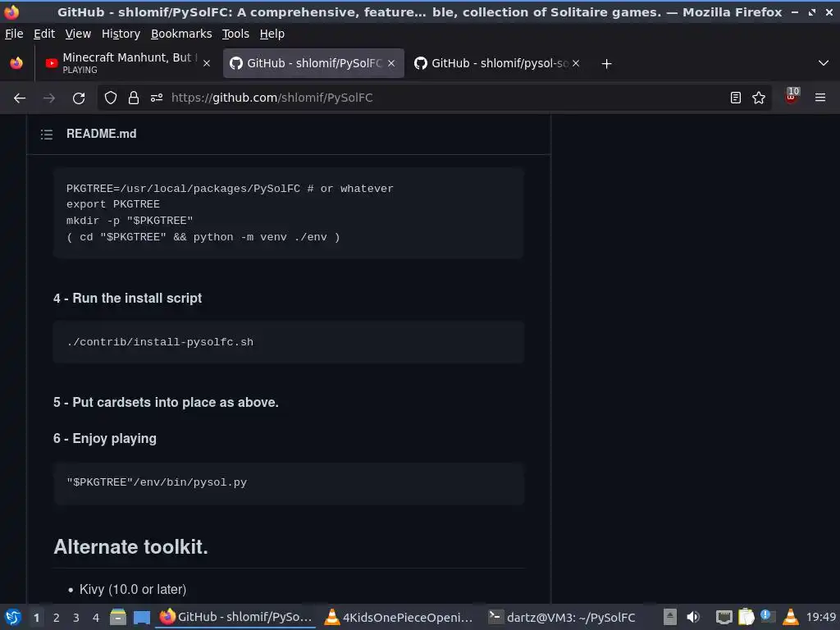
Task: Open the tracking protection shield icon
Action: [x=111, y=98]
